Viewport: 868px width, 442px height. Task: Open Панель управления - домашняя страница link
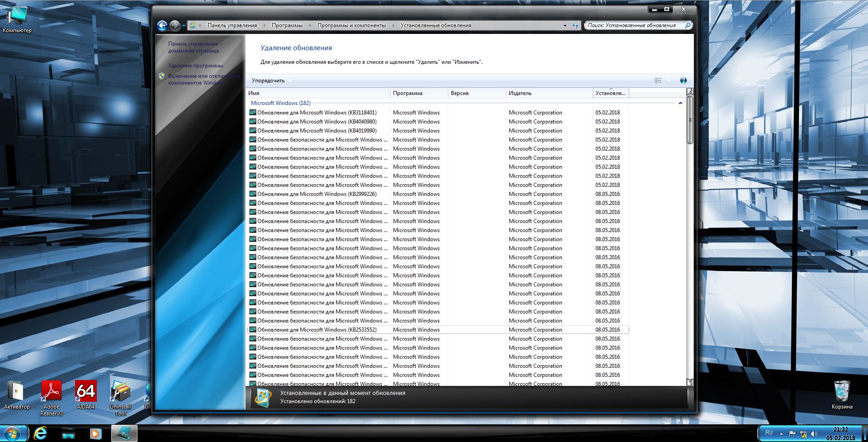194,48
